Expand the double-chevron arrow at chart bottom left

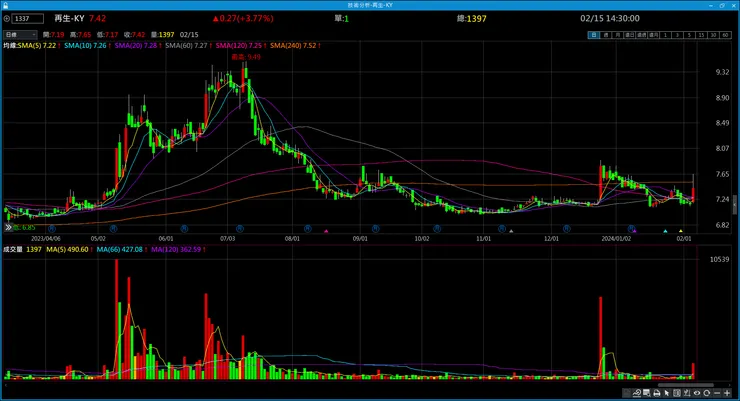coord(8,227)
